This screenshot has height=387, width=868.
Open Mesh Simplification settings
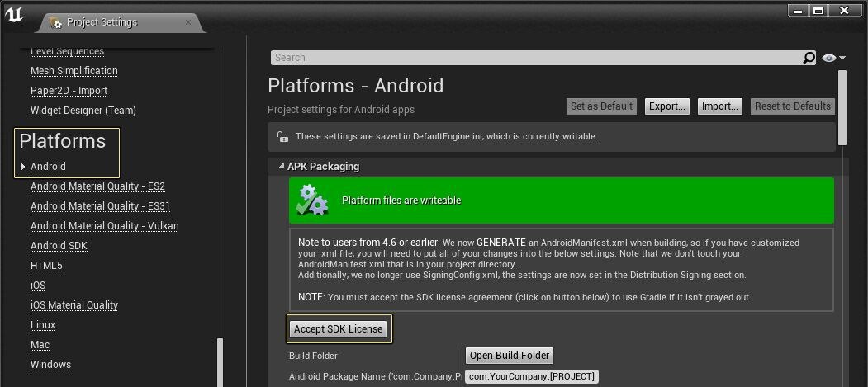[74, 71]
